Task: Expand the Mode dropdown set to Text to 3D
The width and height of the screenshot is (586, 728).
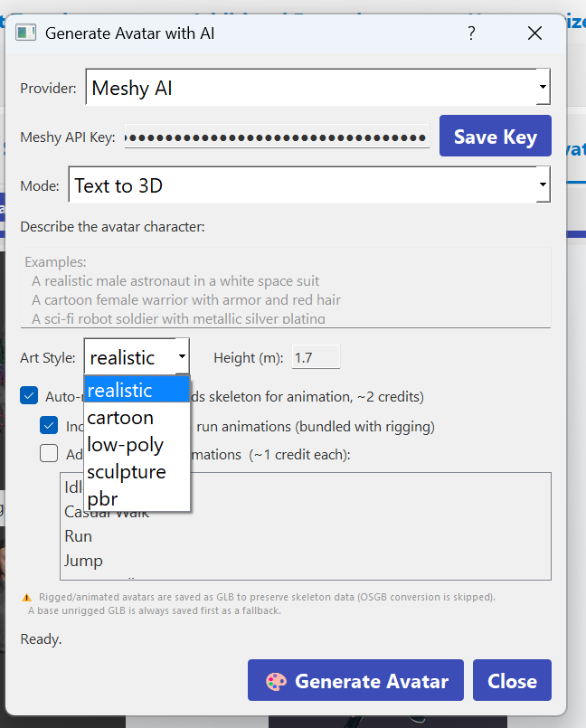Action: [309, 184]
